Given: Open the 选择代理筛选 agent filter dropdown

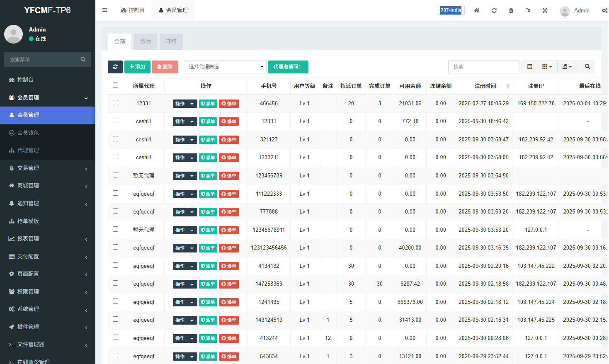Looking at the screenshot, I should point(225,67).
